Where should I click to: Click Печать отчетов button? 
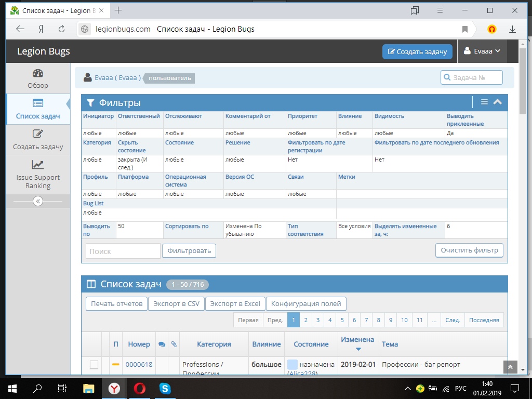point(117,303)
